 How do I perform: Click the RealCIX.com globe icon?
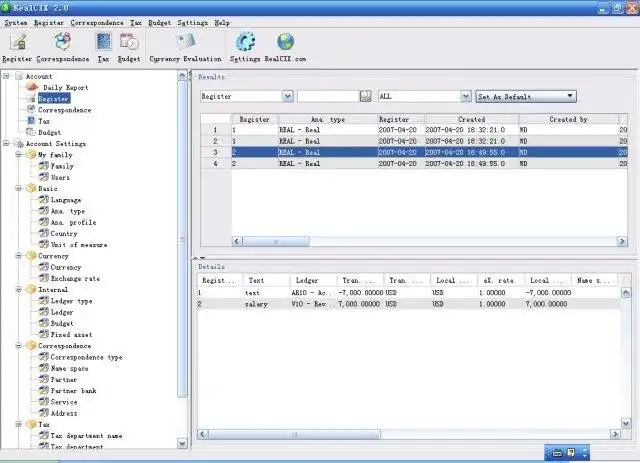tap(286, 43)
